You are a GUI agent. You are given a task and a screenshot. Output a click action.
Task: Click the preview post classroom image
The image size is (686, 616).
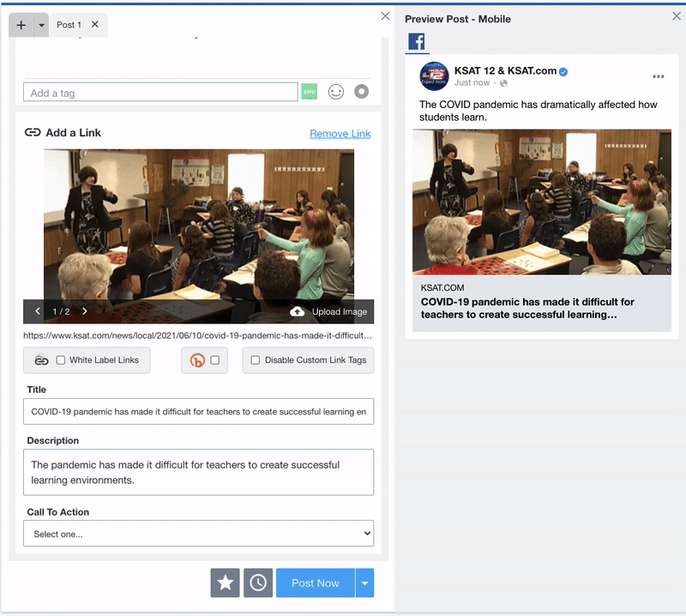pyautogui.click(x=542, y=202)
